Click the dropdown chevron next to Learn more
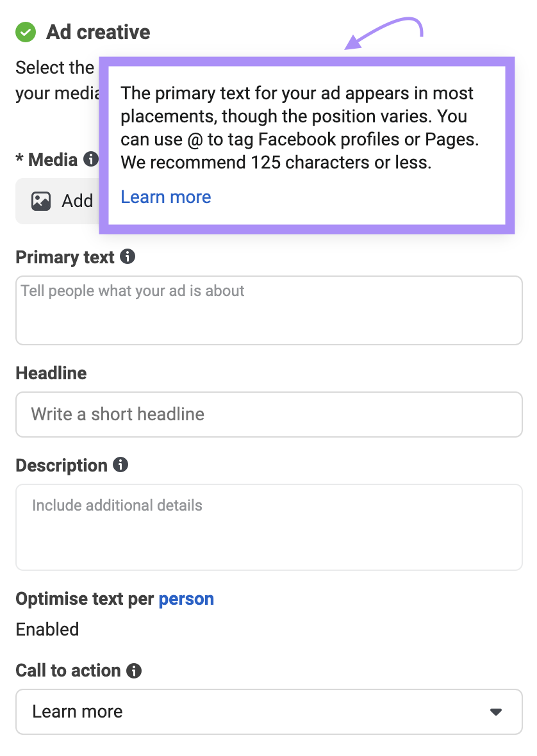 pyautogui.click(x=495, y=711)
